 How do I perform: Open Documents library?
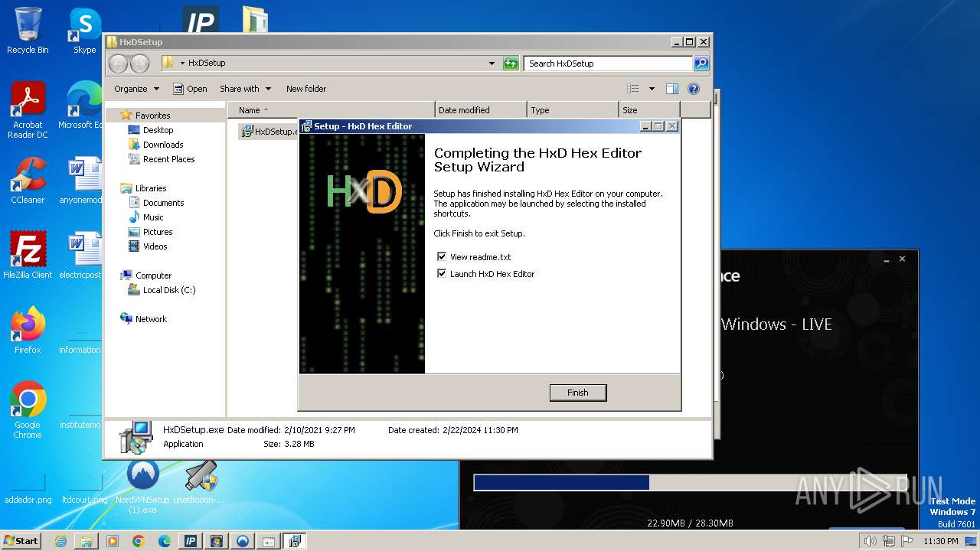click(163, 203)
